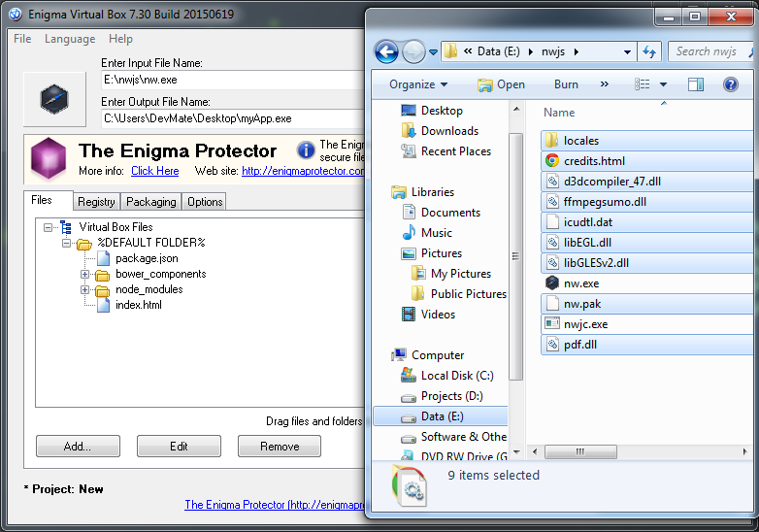Toggle the preview pane icon
Image resolution: width=759 pixels, height=532 pixels.
[x=696, y=84]
